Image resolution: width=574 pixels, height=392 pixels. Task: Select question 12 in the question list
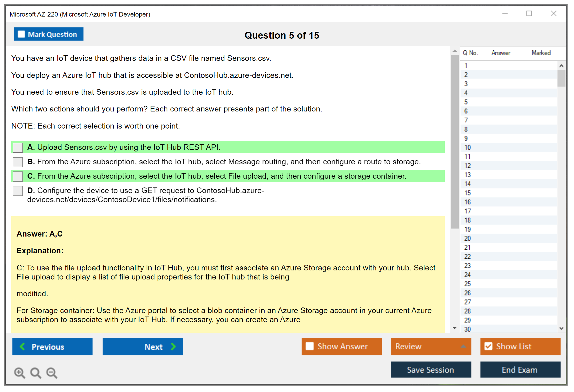468,166
